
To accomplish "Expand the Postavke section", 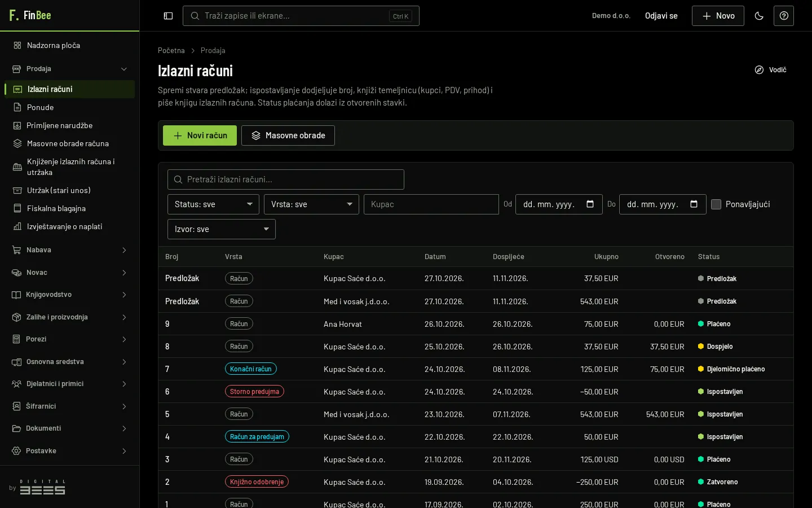I will coord(69,451).
